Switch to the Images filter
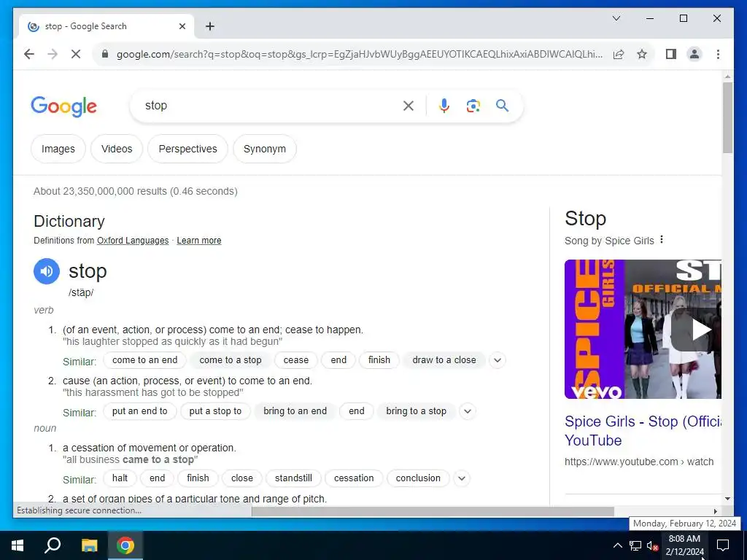This screenshot has height=560, width=747. coord(58,149)
